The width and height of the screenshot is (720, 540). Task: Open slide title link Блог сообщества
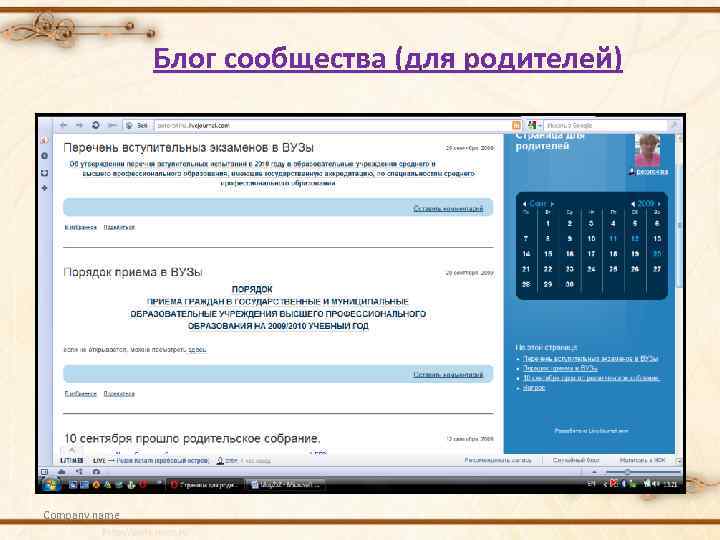pos(388,59)
